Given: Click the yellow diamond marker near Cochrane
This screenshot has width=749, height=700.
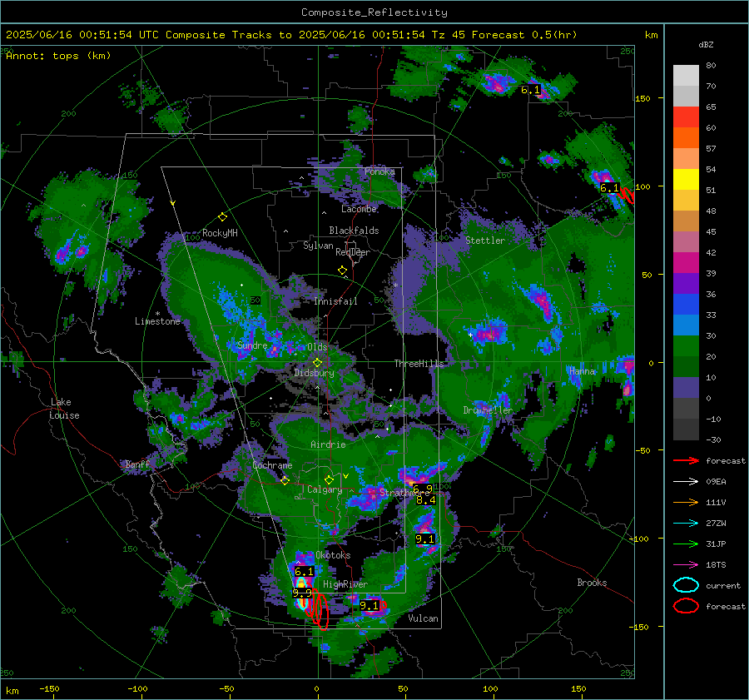Looking at the screenshot, I should (x=285, y=480).
